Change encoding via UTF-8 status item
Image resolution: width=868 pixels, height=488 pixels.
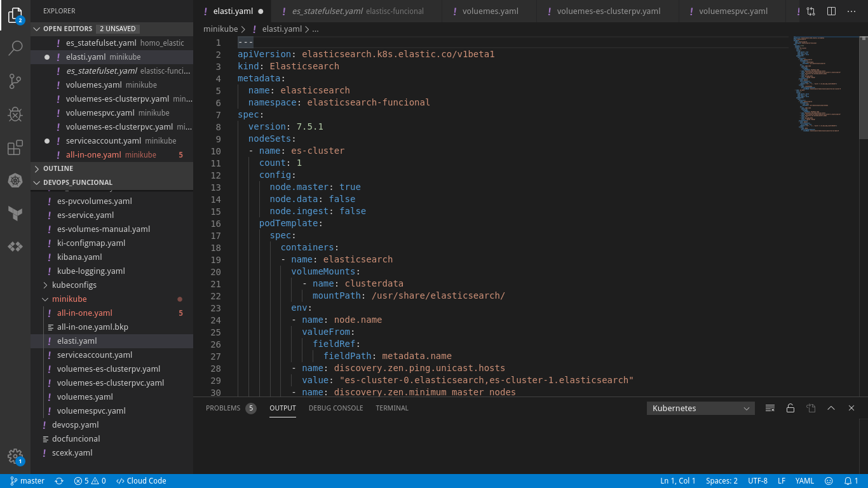click(x=757, y=481)
